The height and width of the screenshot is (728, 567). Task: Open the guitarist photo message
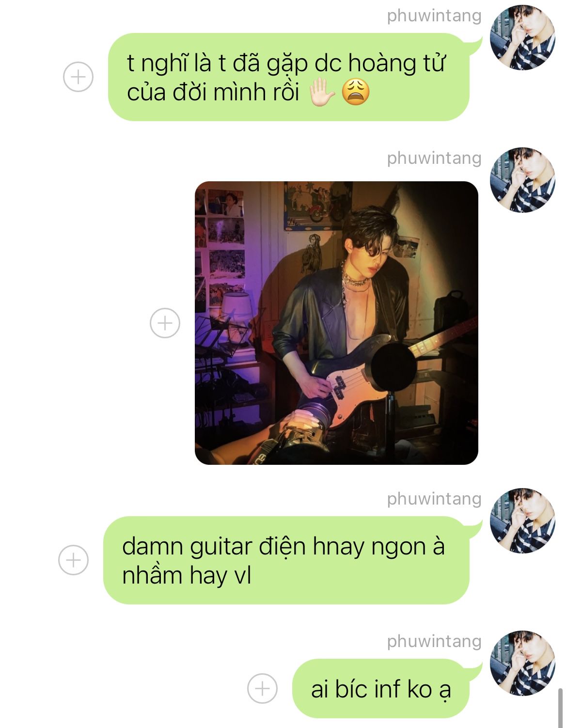(336, 323)
